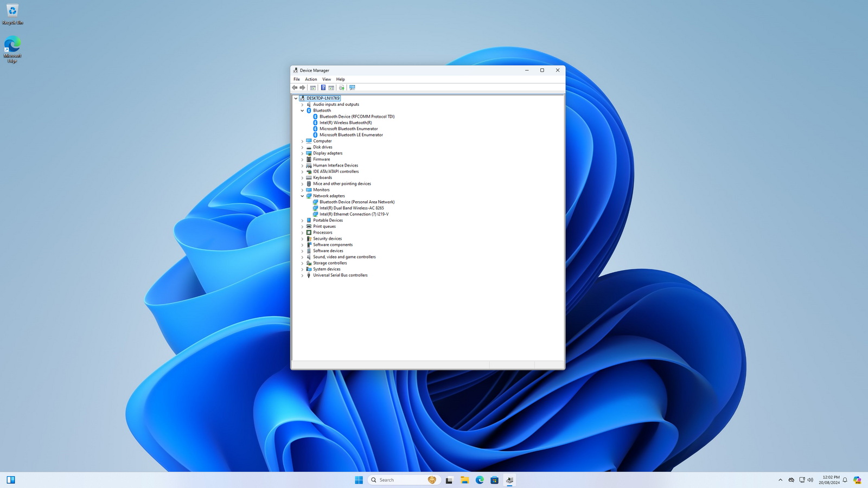Viewport: 868px width, 488px height.
Task: Click the blue Help question mark icon
Action: (x=323, y=87)
